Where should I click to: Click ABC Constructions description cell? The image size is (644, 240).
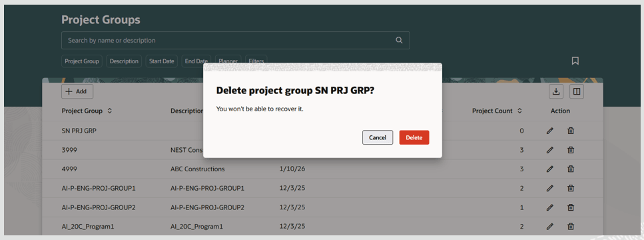pos(198,169)
